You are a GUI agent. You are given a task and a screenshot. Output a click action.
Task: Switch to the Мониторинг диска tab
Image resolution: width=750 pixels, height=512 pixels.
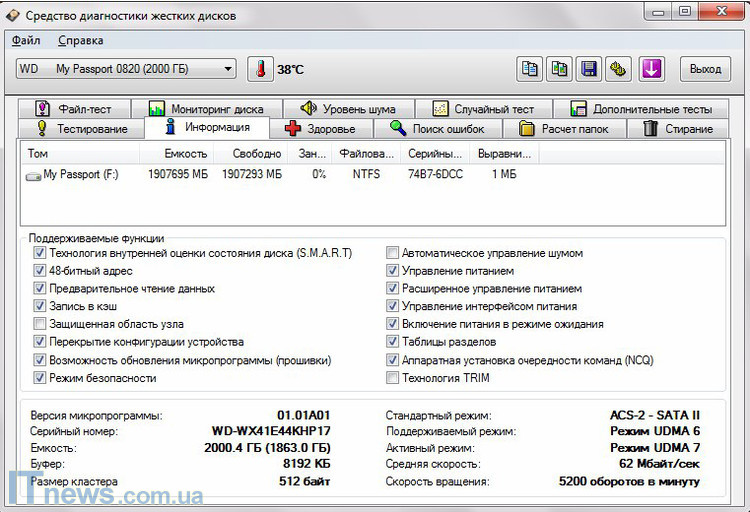point(206,109)
